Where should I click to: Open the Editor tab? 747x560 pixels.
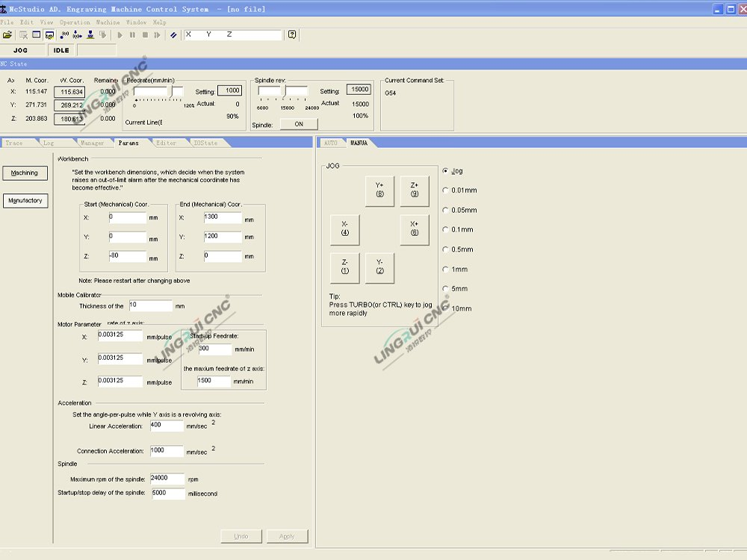(x=166, y=143)
